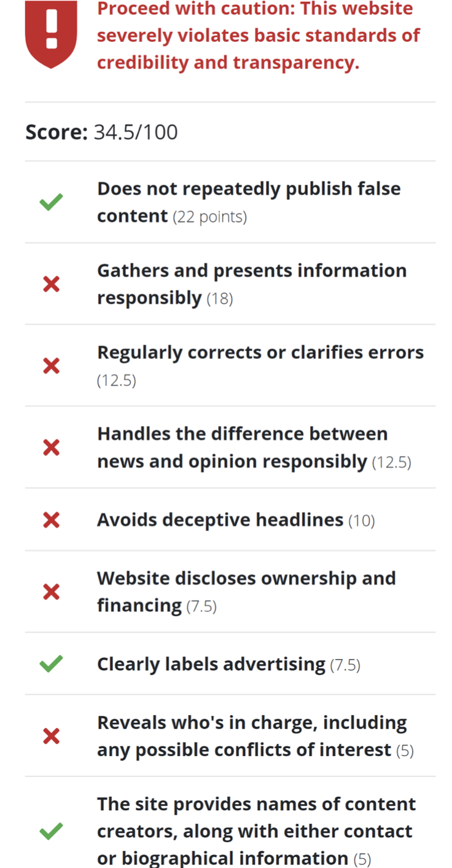The width and height of the screenshot is (452, 868).
Task: Click the red shield warning icon
Action: (x=51, y=33)
